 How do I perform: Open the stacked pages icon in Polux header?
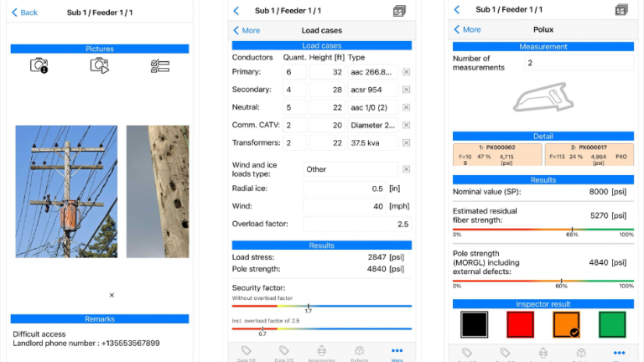(x=621, y=9)
